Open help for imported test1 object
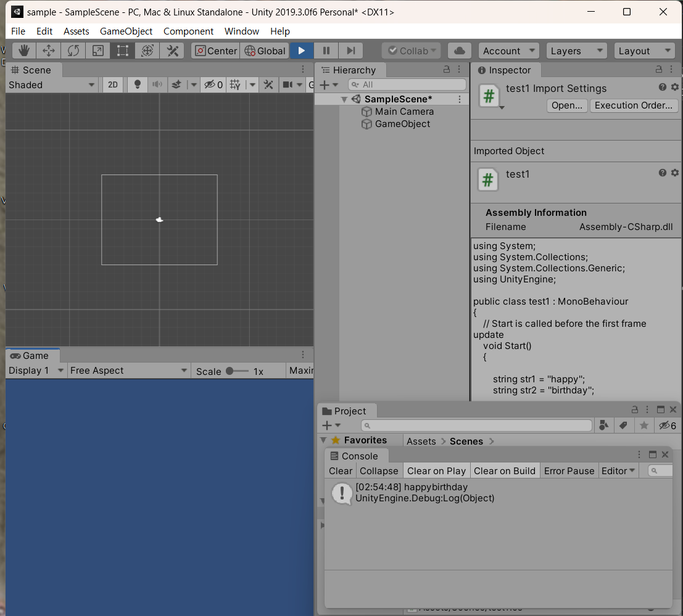 click(x=663, y=173)
